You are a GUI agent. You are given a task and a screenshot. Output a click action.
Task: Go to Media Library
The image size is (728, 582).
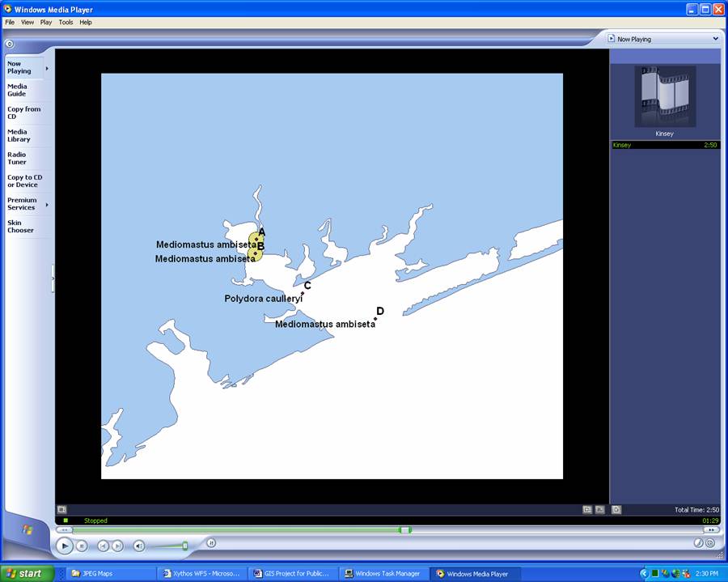coord(19,135)
